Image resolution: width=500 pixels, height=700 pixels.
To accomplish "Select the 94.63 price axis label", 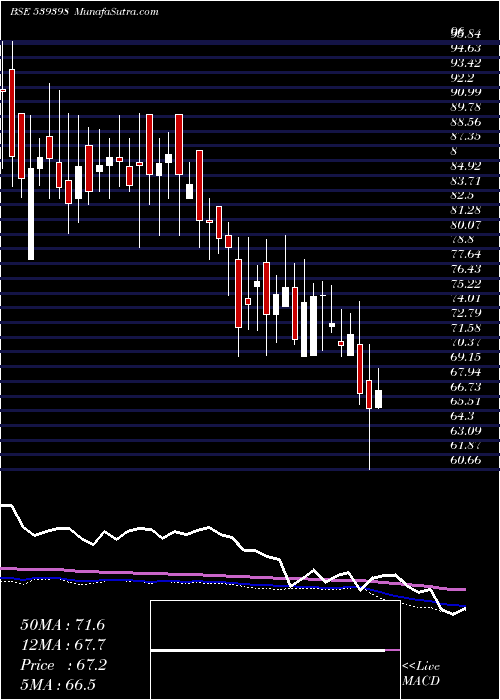I will tap(466, 48).
